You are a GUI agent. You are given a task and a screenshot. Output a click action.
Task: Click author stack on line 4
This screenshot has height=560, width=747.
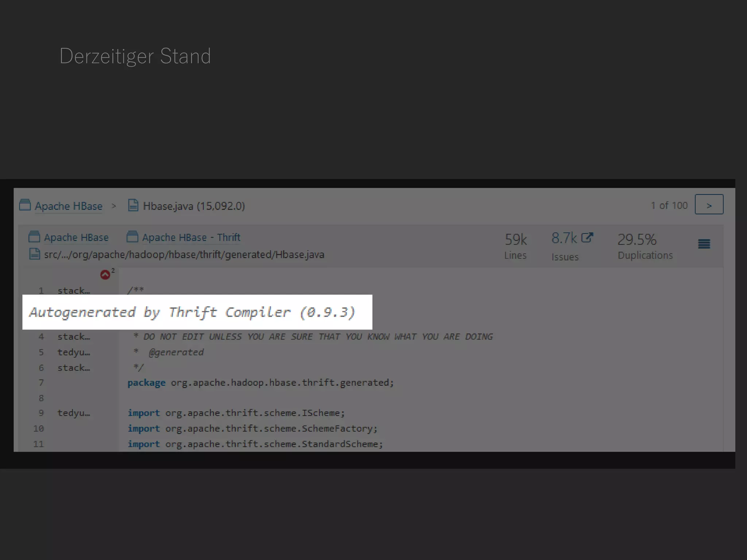(x=74, y=337)
